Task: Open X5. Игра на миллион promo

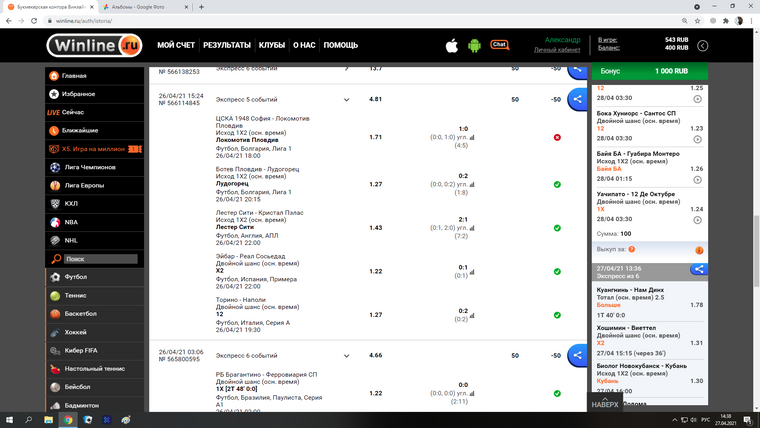Action: pyautogui.click(x=95, y=149)
